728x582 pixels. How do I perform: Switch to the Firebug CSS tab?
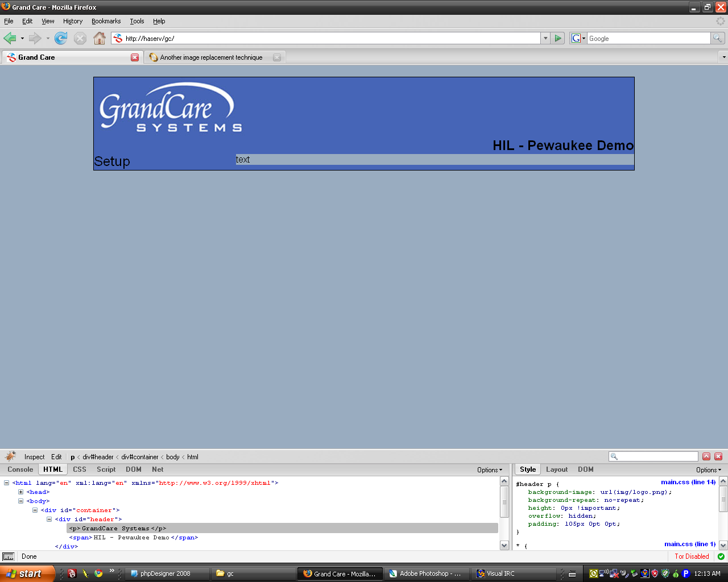coord(80,469)
